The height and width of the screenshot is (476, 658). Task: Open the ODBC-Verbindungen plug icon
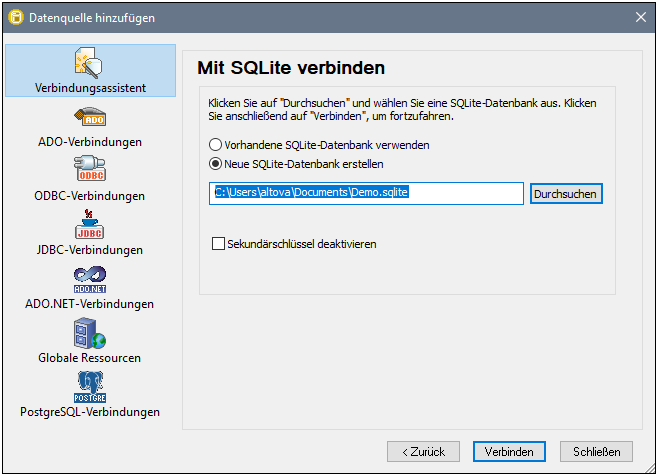[89, 170]
